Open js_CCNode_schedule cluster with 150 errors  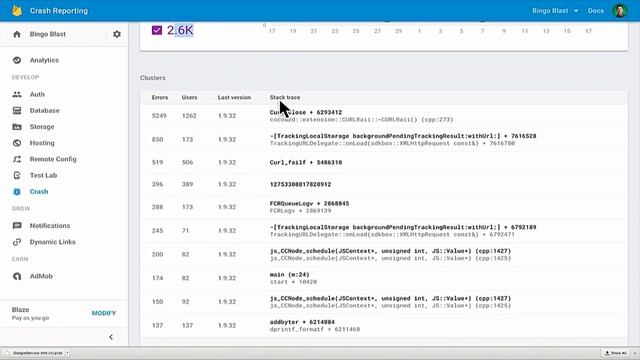(384, 302)
